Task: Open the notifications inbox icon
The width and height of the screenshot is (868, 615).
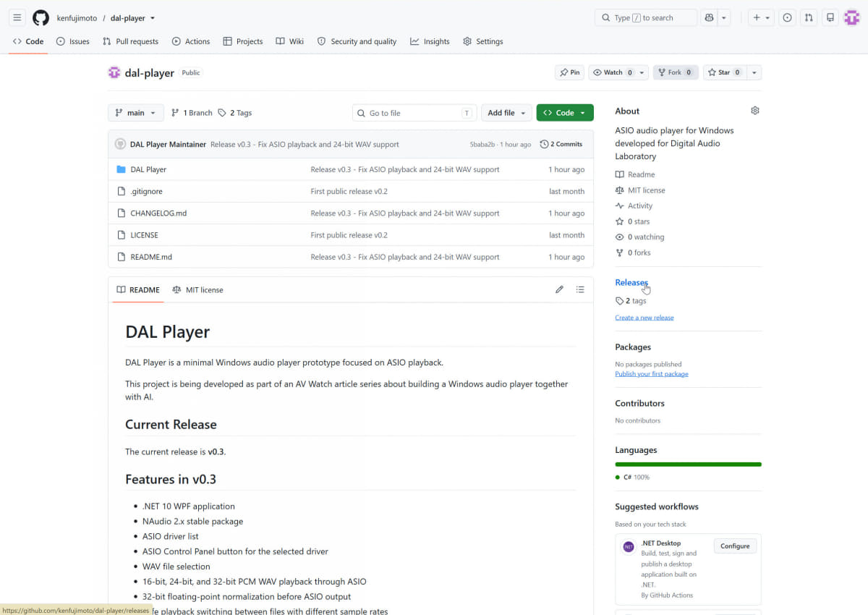Action: [x=830, y=17]
